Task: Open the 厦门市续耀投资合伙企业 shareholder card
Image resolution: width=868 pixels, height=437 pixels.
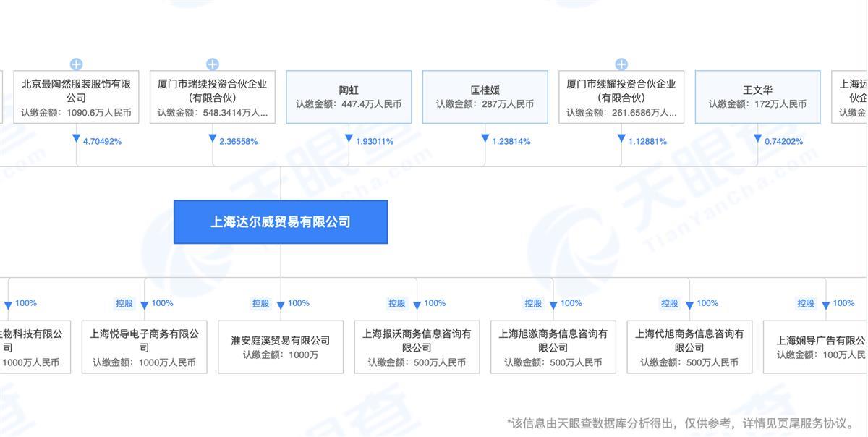Action: tap(621, 97)
